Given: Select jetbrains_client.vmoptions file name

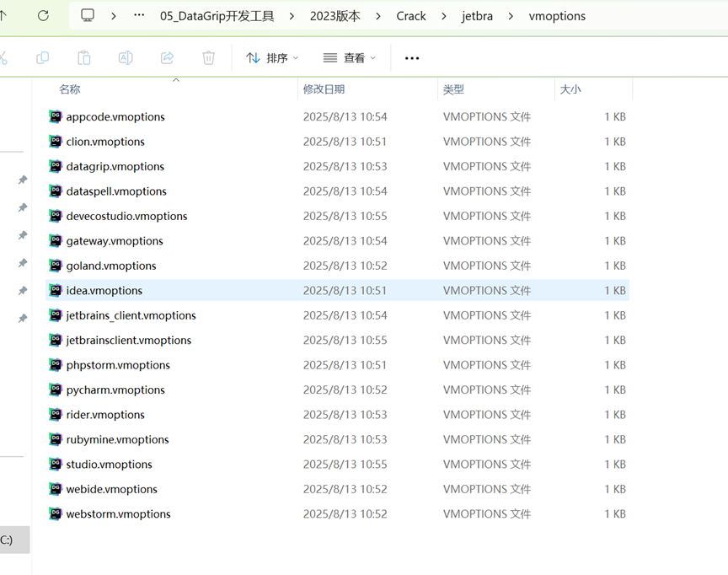Looking at the screenshot, I should point(131,315).
